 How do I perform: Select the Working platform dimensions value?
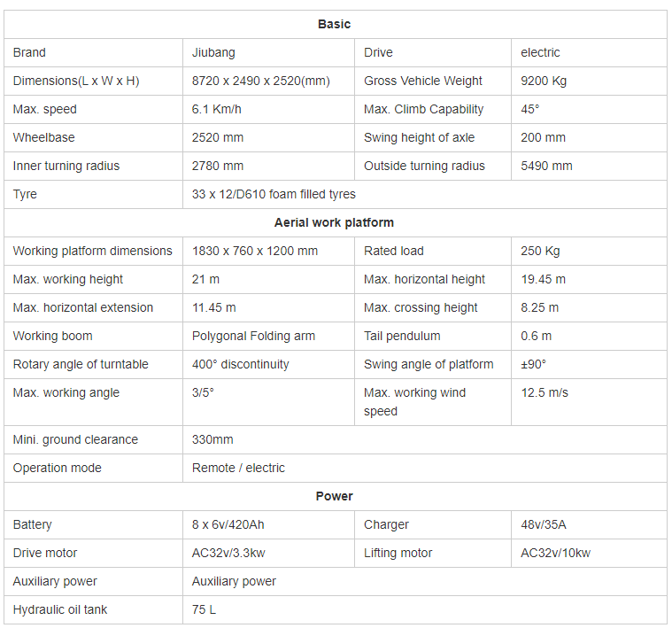(255, 251)
